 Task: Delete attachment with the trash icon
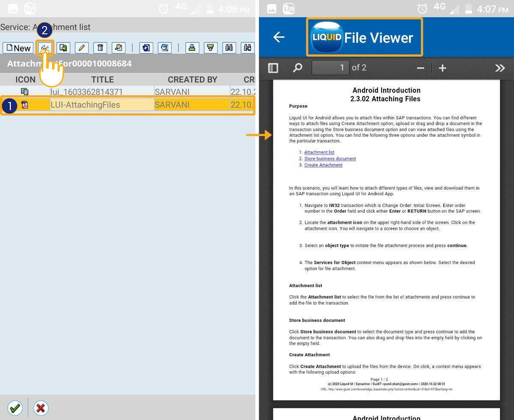tap(100, 48)
